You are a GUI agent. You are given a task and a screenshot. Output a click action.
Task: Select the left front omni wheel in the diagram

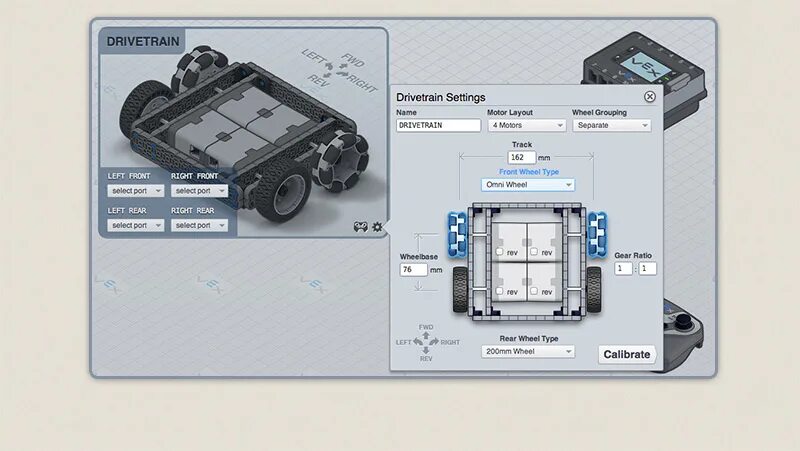coord(458,234)
